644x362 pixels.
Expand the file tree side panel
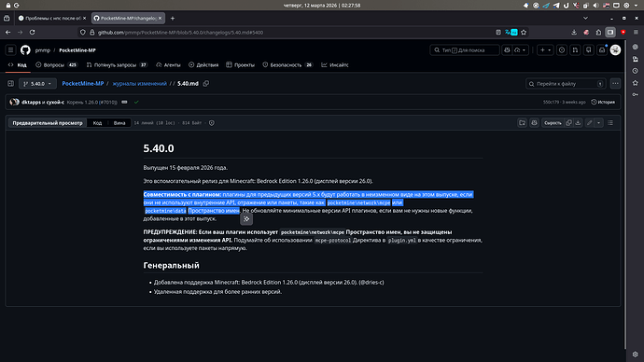pos(10,84)
